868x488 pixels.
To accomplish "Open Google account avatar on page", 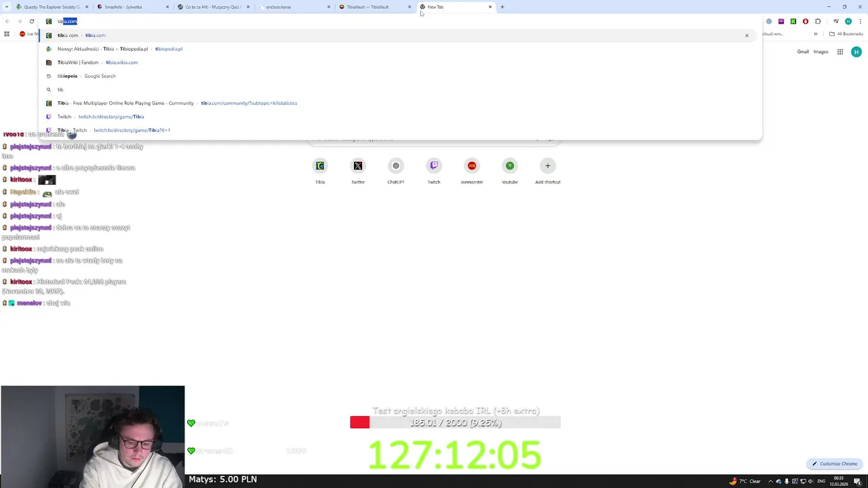I will 856,52.
